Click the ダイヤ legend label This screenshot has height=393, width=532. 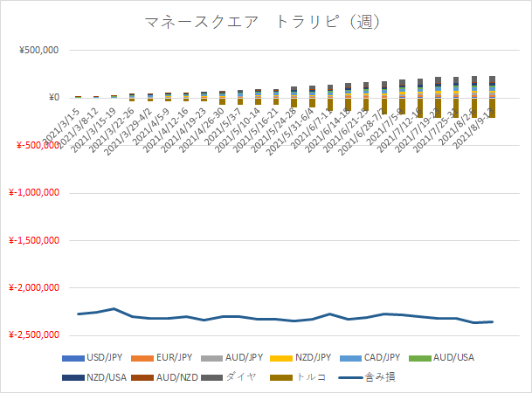pos(240,377)
